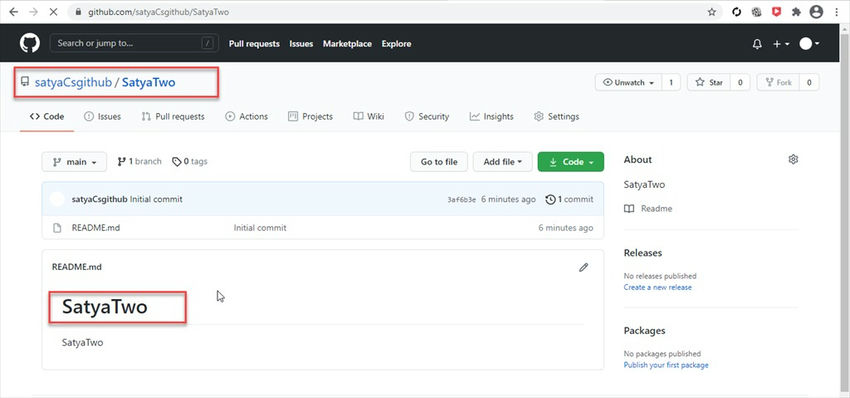Viewport: 850px width, 398px height.
Task: Go back with the browser back arrow
Action: (14, 12)
